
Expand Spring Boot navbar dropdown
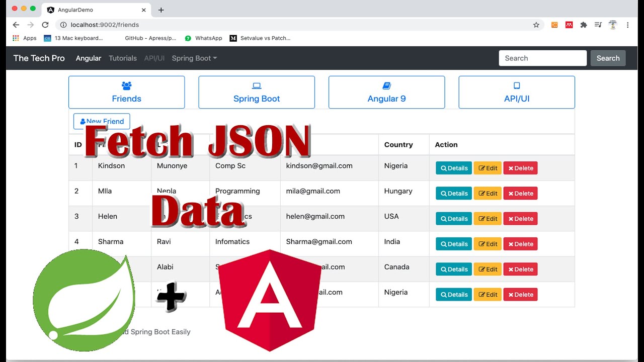tap(194, 58)
